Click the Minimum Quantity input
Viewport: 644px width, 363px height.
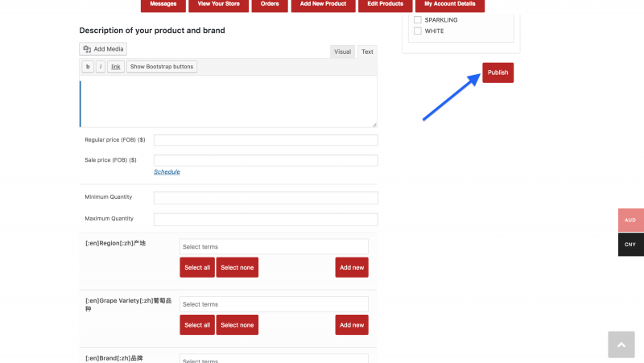tap(266, 198)
